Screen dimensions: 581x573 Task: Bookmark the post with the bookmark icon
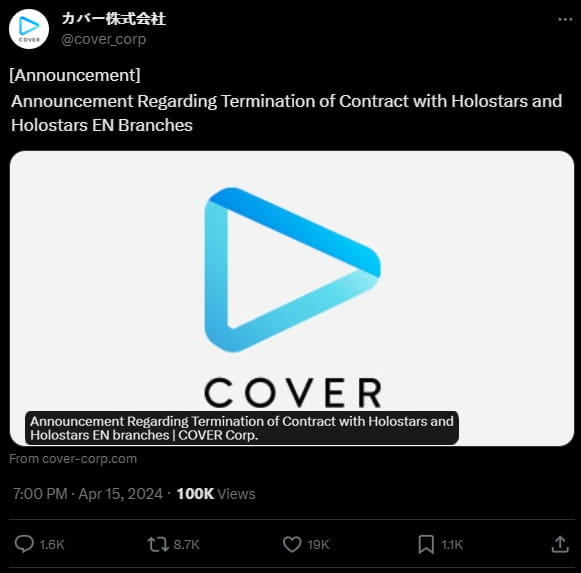coord(426,544)
